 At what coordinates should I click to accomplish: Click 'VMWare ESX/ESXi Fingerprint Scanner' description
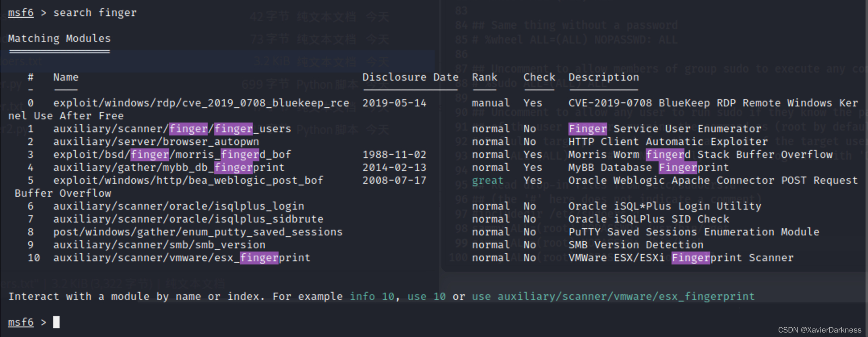(x=681, y=258)
